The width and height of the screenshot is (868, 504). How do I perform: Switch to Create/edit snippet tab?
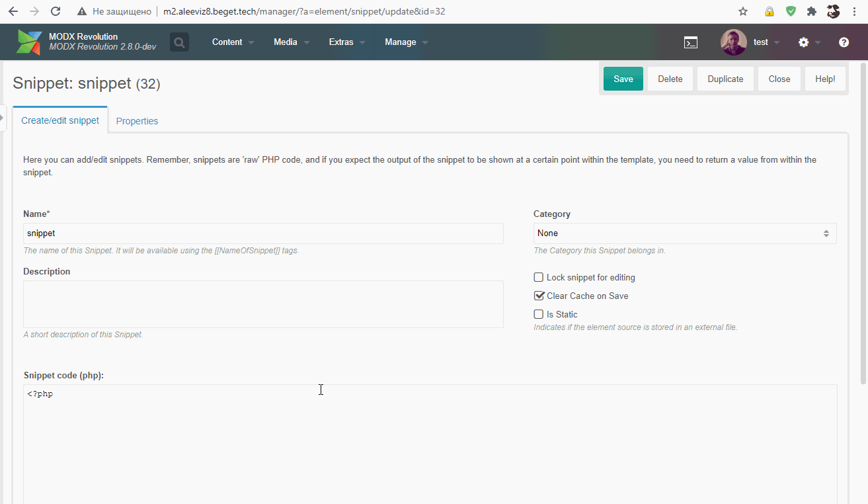pyautogui.click(x=60, y=120)
